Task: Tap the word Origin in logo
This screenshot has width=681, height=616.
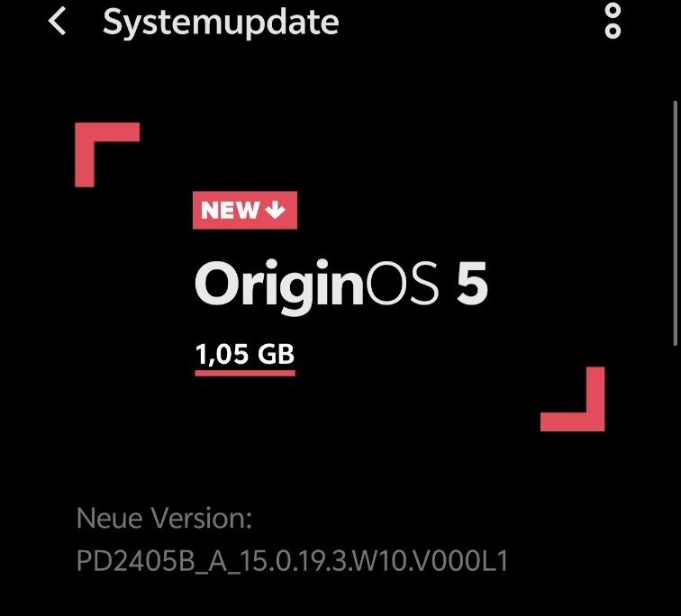Action: click(279, 285)
